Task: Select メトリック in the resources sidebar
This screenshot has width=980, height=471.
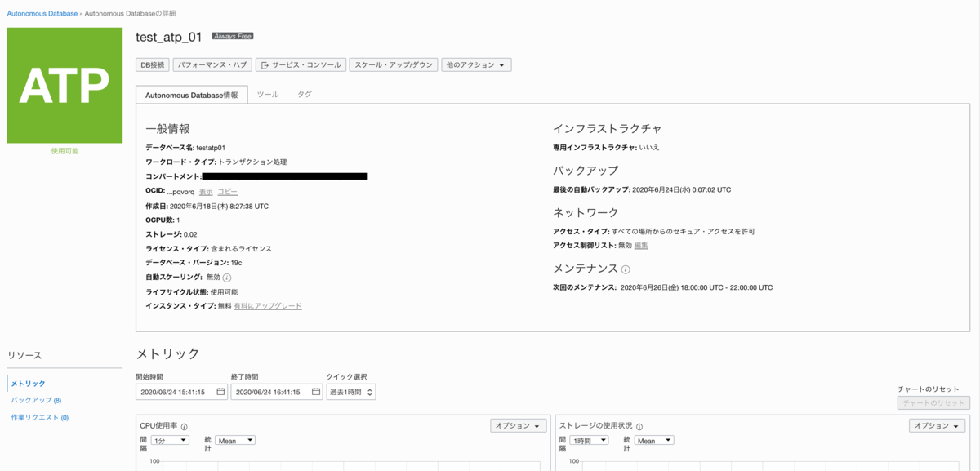Action: (x=29, y=384)
